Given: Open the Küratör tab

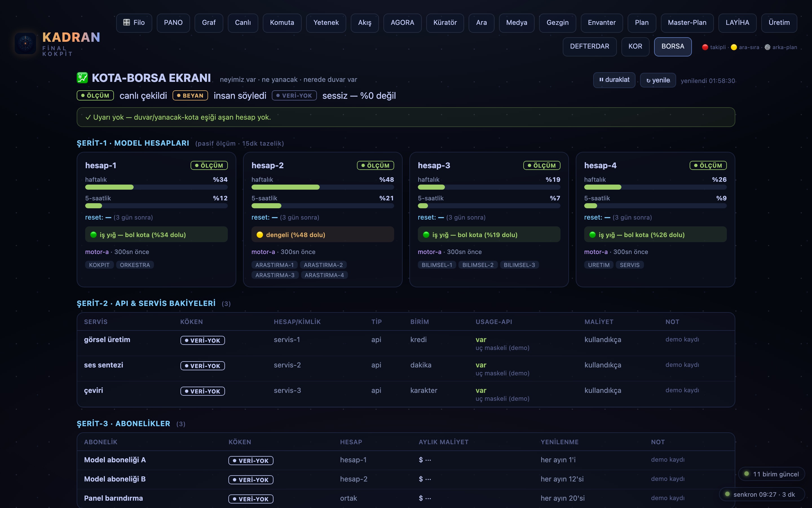Looking at the screenshot, I should point(445,23).
